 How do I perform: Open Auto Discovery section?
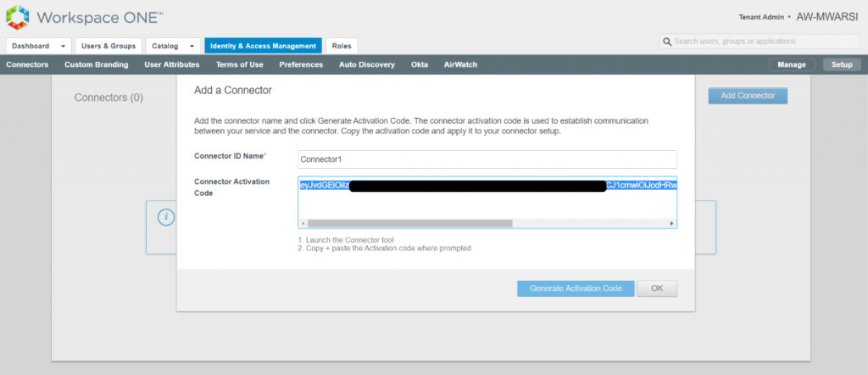pyautogui.click(x=367, y=64)
